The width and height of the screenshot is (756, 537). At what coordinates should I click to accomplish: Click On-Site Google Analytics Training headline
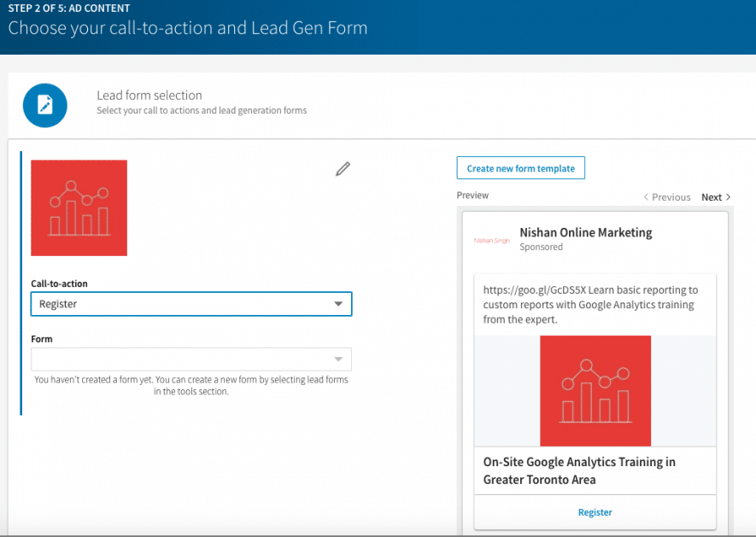pos(579,470)
